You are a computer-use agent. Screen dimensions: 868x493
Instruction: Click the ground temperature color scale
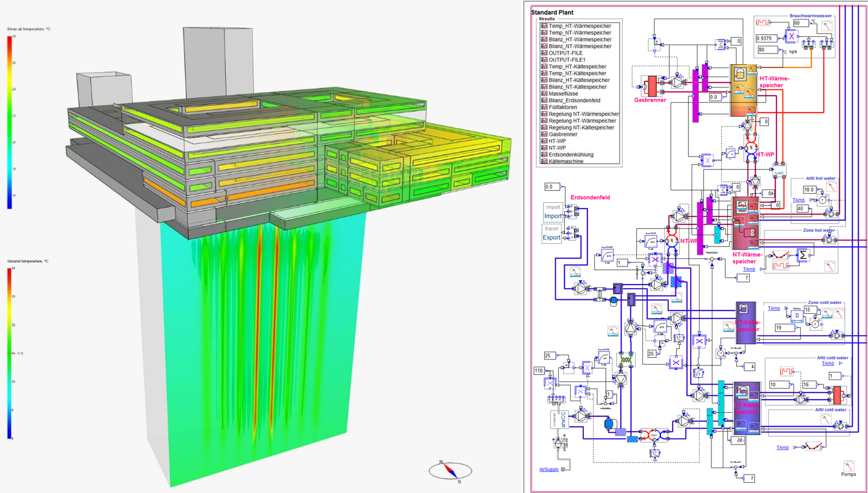click(9, 353)
